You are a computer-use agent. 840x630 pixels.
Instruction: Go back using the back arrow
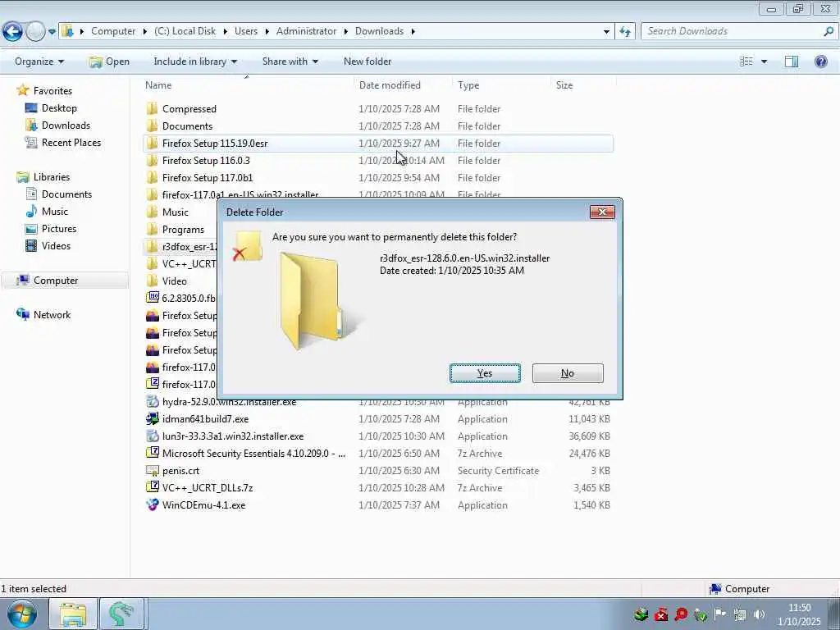(12, 32)
